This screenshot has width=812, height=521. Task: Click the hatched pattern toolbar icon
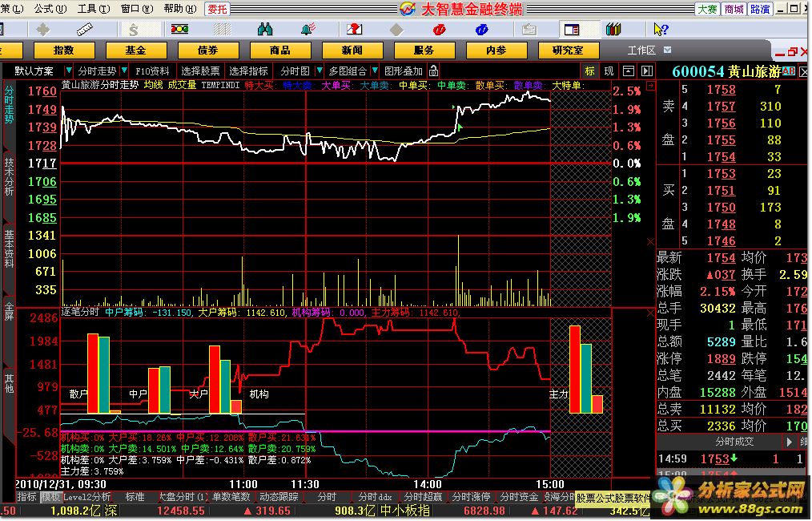(222, 30)
